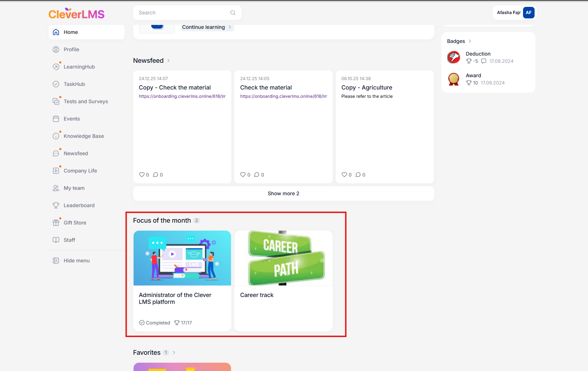Screen dimensions: 588x371
Task: Expand Favorites section via its chevron
Action: pyautogui.click(x=174, y=353)
